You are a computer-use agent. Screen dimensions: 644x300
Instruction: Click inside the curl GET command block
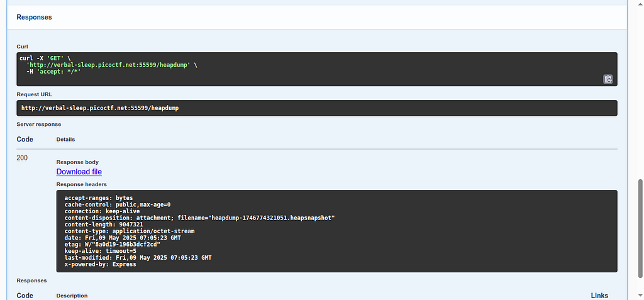click(252, 69)
